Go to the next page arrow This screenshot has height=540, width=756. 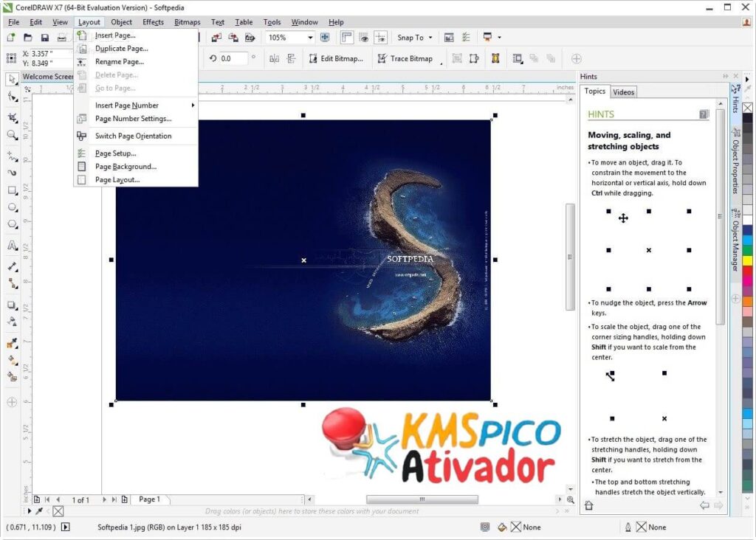point(104,500)
